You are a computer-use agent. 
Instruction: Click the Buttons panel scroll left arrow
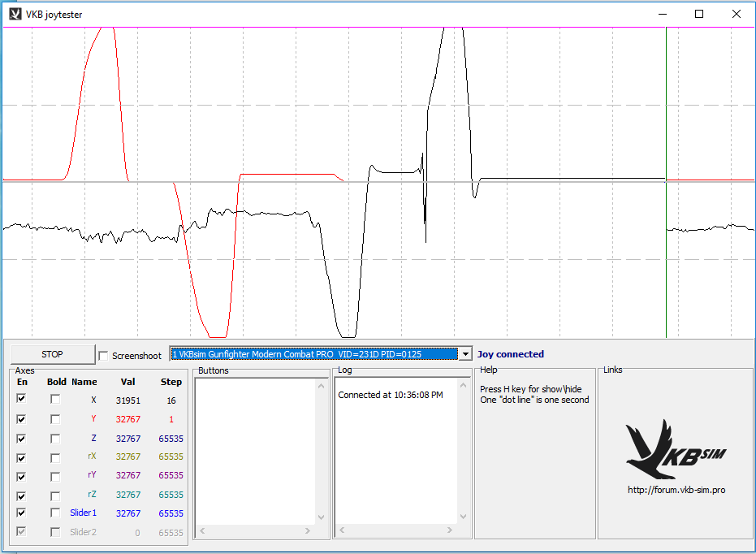tap(202, 531)
